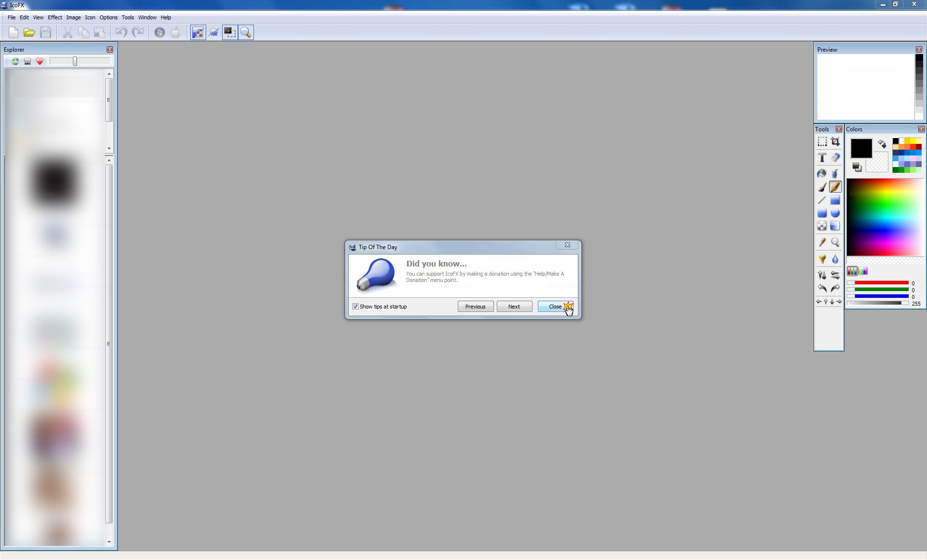Viewport: 927px width, 560px height.
Task: Pick a color from the spectrum field
Action: [x=885, y=217]
